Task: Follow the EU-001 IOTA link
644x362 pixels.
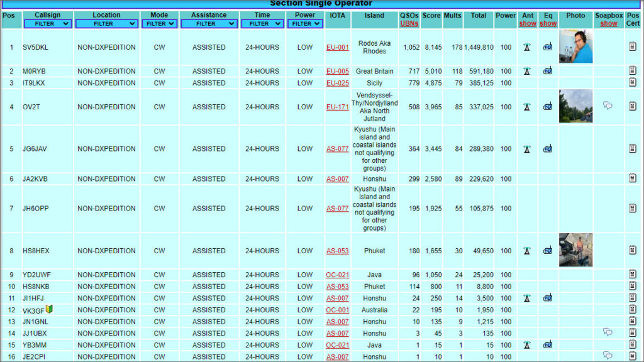Action: pyautogui.click(x=337, y=47)
